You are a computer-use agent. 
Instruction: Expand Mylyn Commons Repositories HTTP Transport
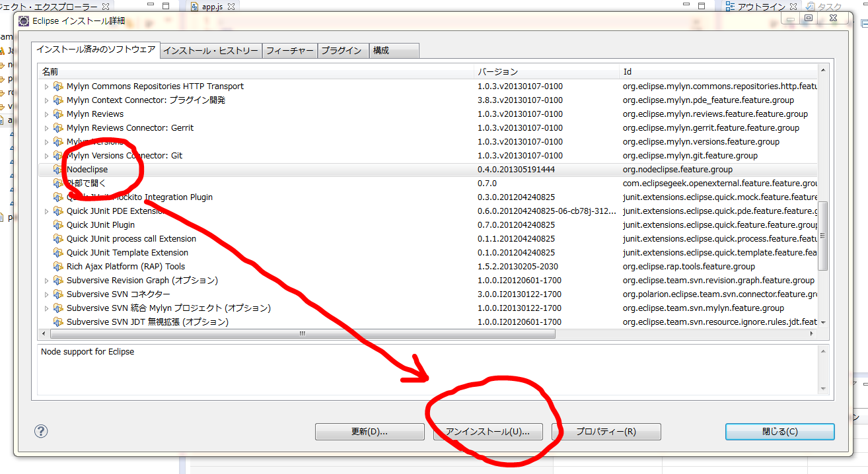coord(46,86)
